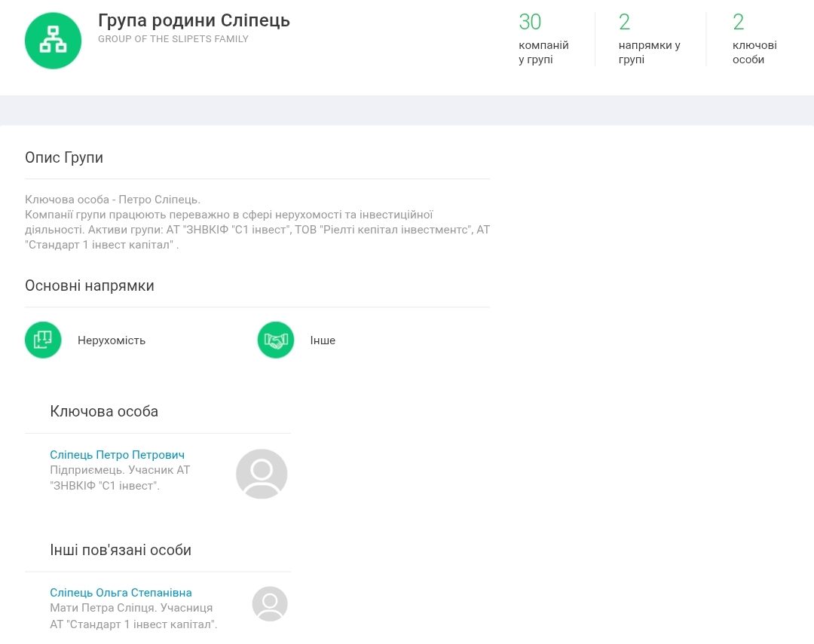Screen dimensions: 814x644
Task: Select the Нерухомість direction label
Action: click(x=112, y=340)
